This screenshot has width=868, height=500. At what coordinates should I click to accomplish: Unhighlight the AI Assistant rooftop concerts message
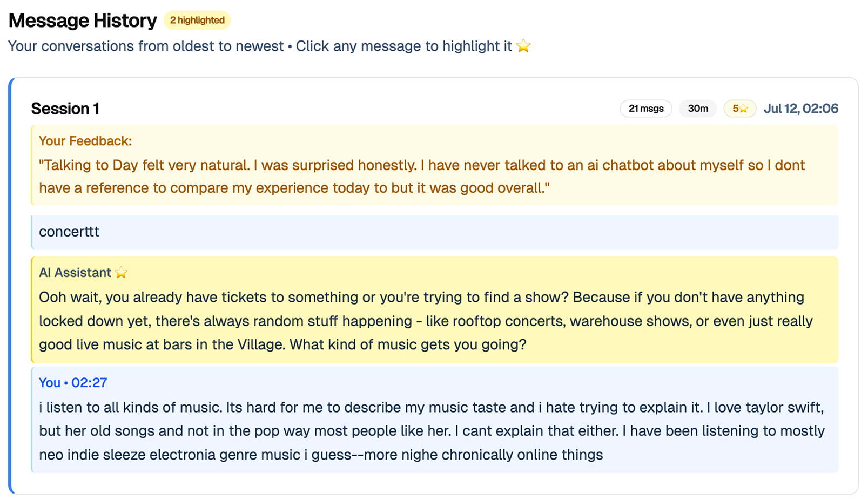pos(434,321)
